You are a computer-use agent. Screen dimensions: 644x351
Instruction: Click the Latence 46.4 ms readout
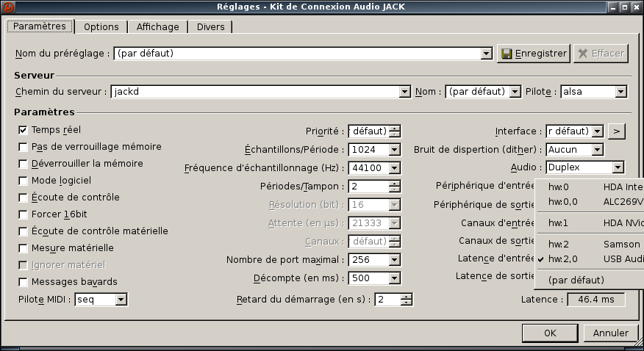point(596,300)
